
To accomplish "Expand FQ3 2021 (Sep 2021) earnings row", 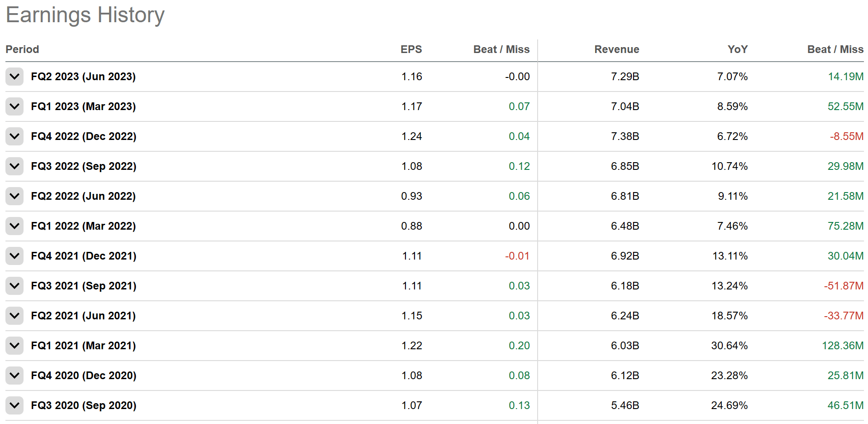I will pos(14,286).
